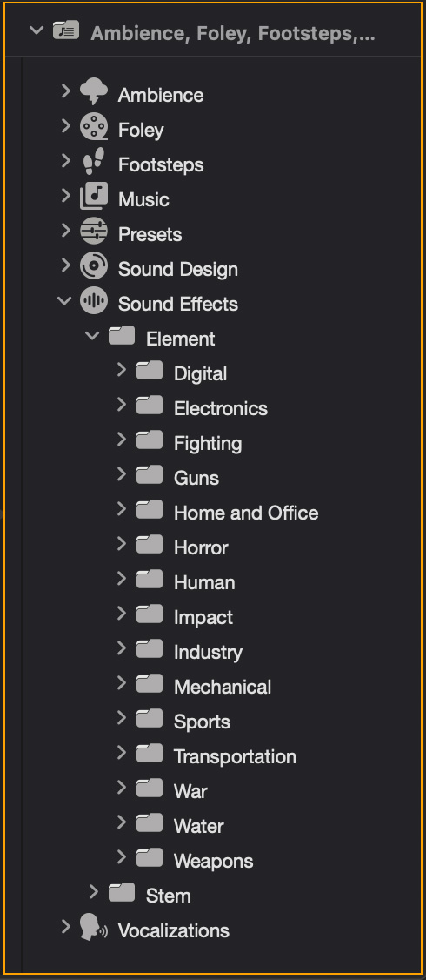426x980 pixels.
Task: Click the Footsteps shoe prints icon
Action: click(x=94, y=163)
